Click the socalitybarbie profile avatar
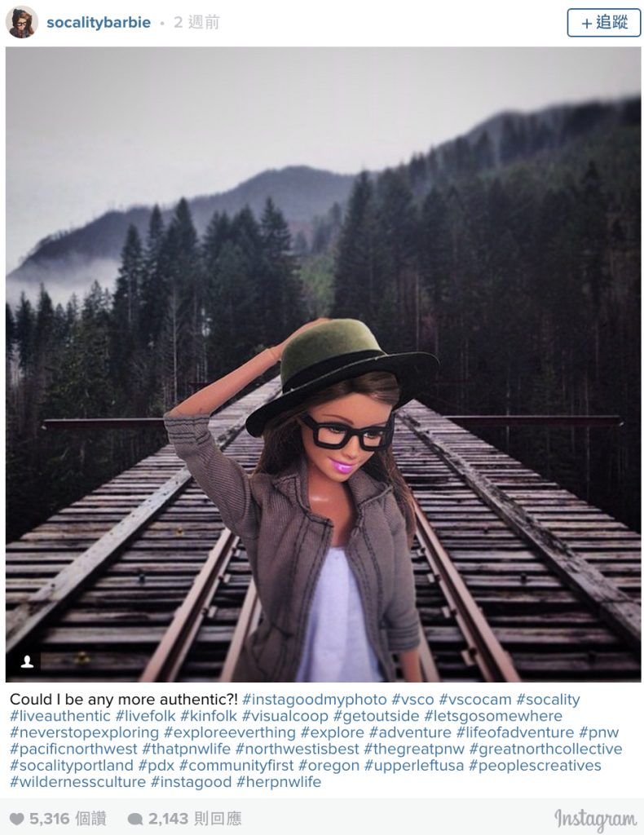The height and width of the screenshot is (835, 644). tap(22, 22)
